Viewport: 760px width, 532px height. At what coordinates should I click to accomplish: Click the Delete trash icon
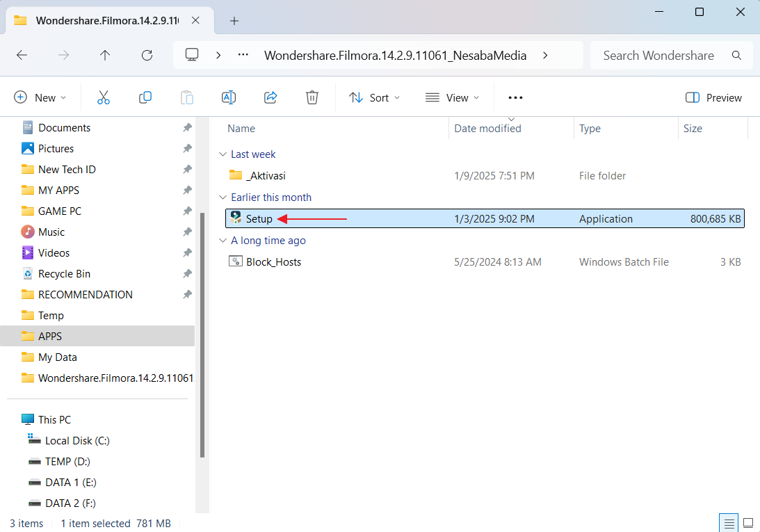(312, 98)
